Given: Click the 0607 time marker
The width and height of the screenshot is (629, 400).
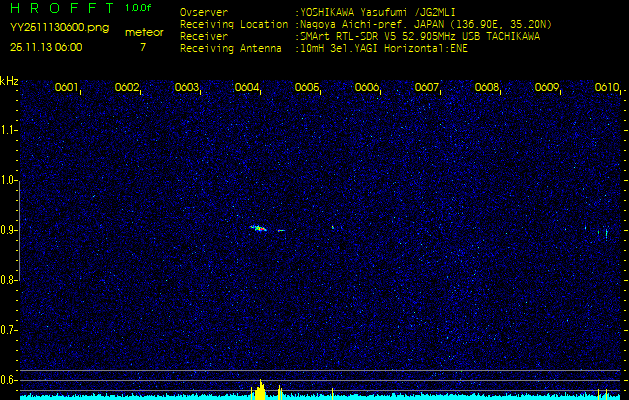Looking at the screenshot, I should click(x=426, y=87).
